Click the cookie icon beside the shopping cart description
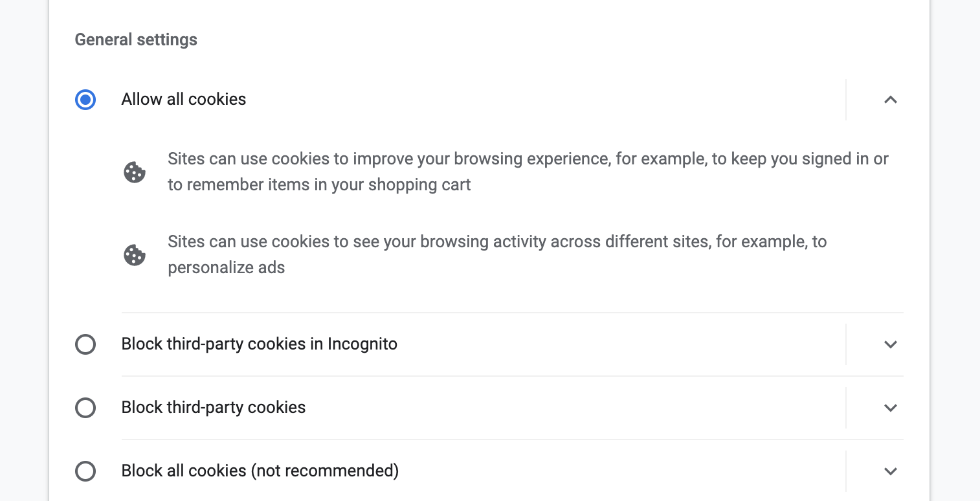The height and width of the screenshot is (501, 980). coord(135,172)
